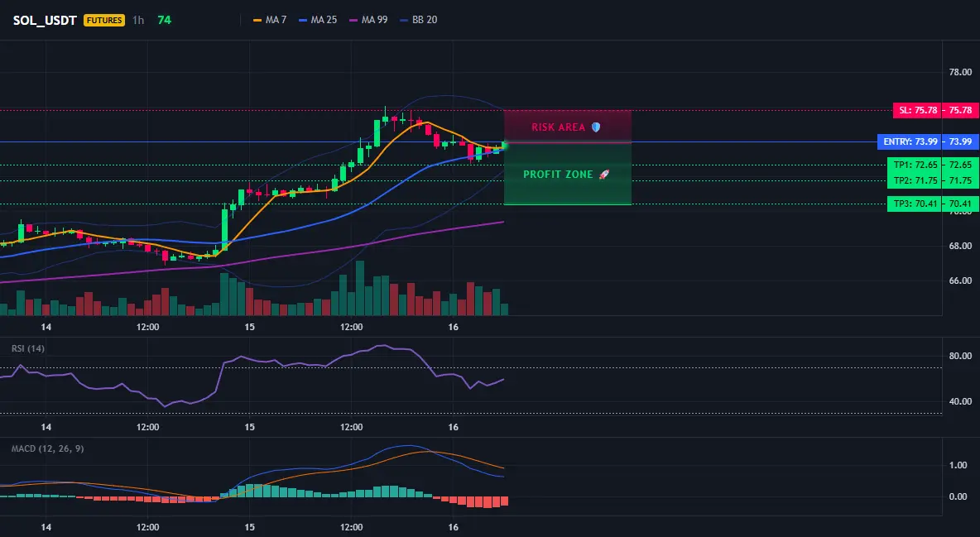Click the RISK AREA label

[558, 127]
